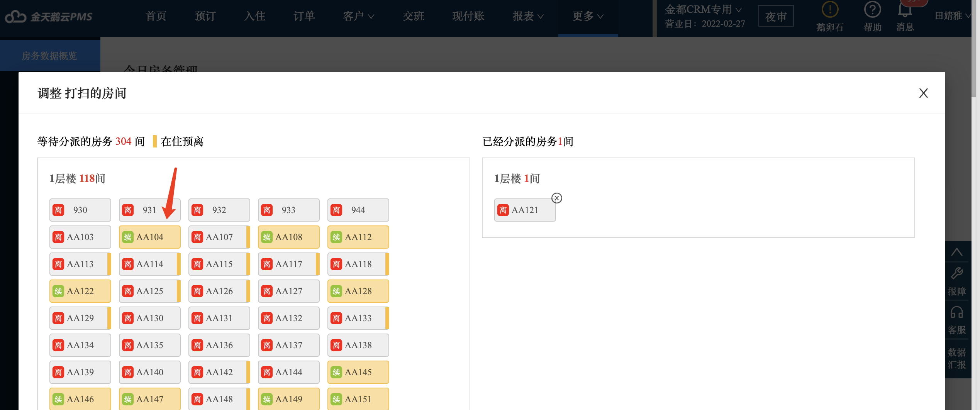Select room AA132 to assign

pos(289,318)
